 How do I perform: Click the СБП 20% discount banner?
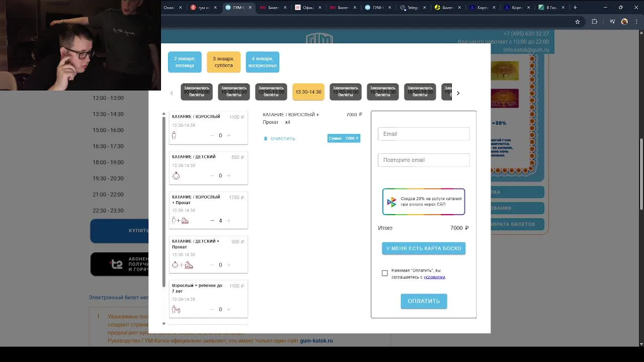(424, 202)
